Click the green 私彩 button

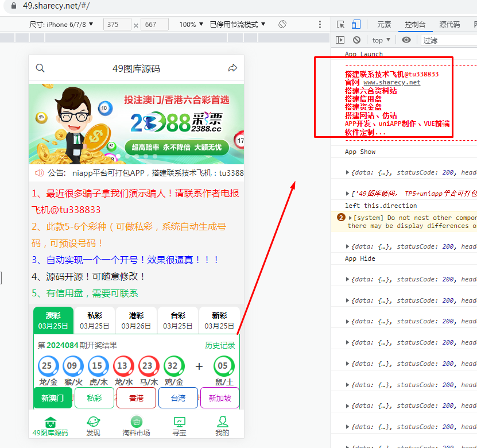[x=94, y=398]
